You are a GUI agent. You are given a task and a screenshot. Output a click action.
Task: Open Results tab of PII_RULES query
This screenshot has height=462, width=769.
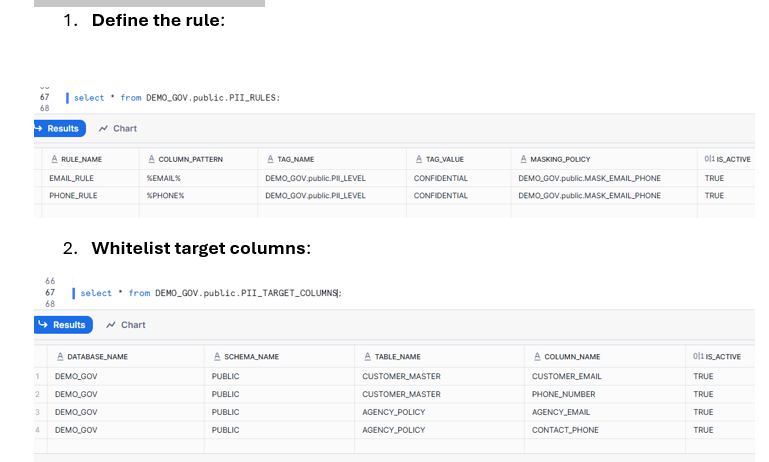60,128
